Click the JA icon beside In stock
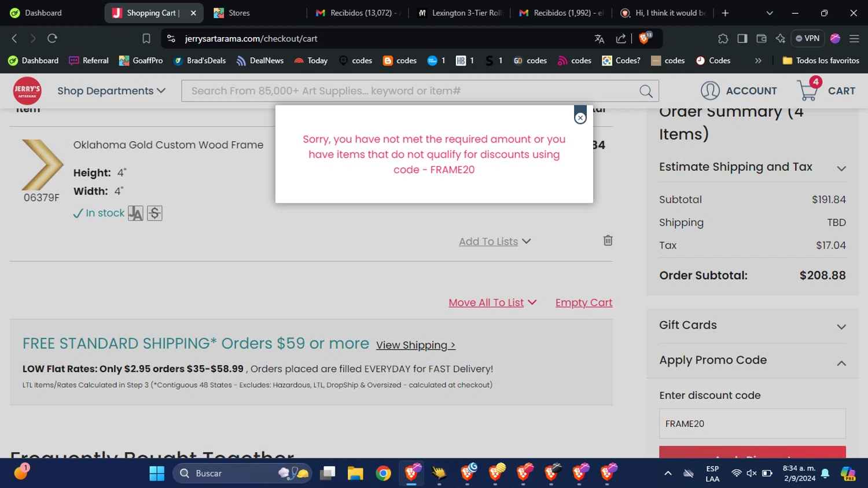 [135, 214]
